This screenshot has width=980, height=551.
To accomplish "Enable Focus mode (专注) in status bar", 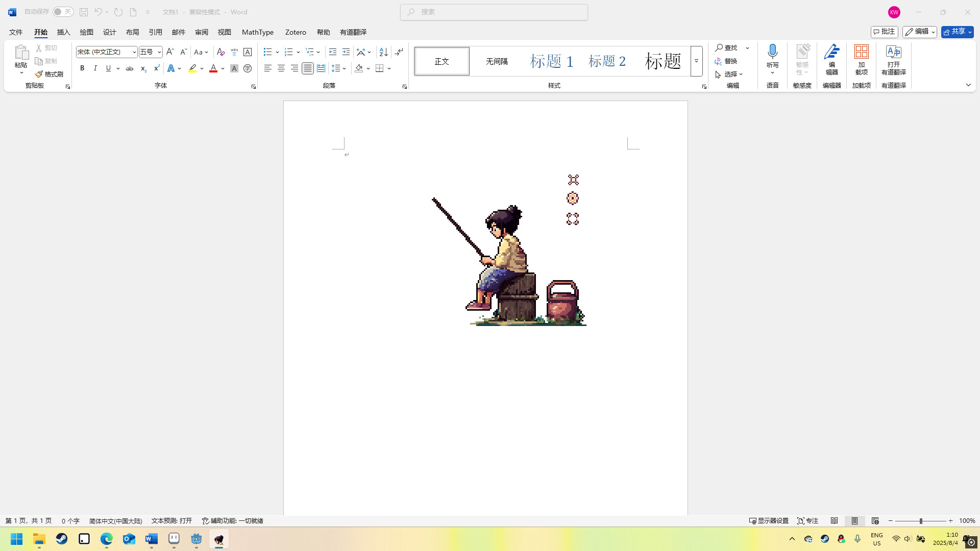I will [x=807, y=521].
